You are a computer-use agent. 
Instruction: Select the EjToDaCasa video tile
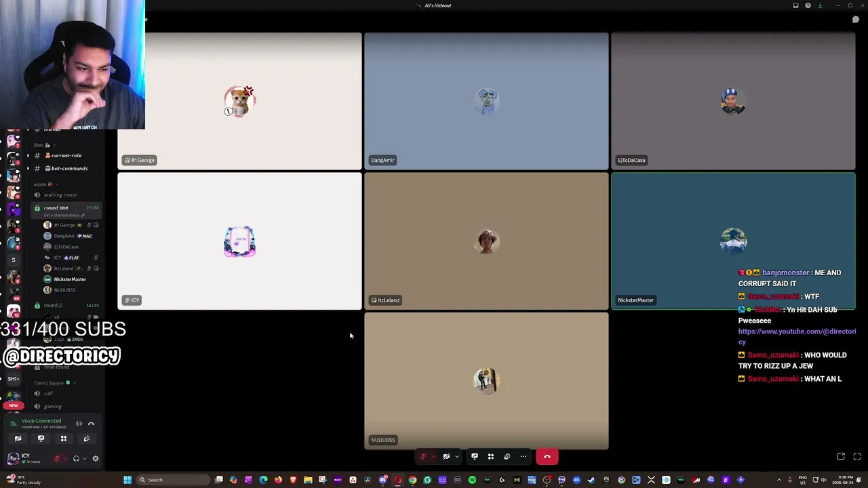[x=733, y=101]
